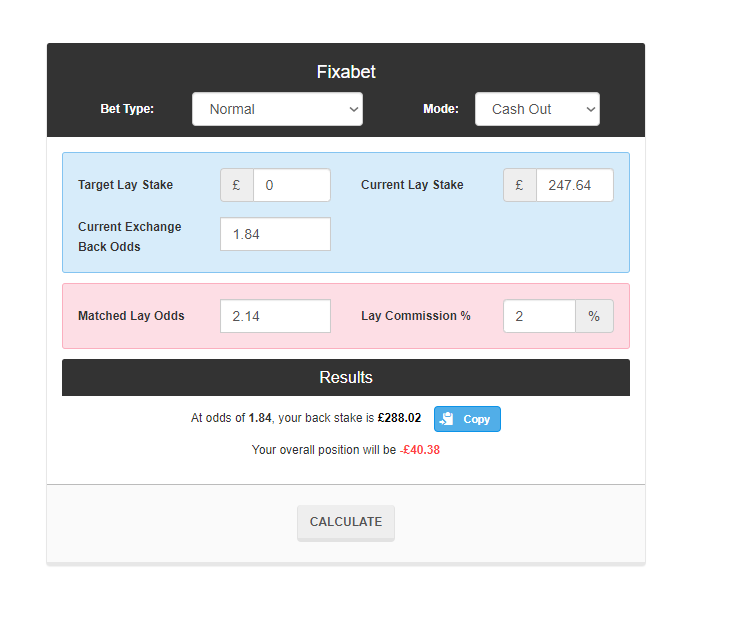Click the Target Lay Stake label
Image resolution: width=742 pixels, height=617 pixels.
coord(125,185)
